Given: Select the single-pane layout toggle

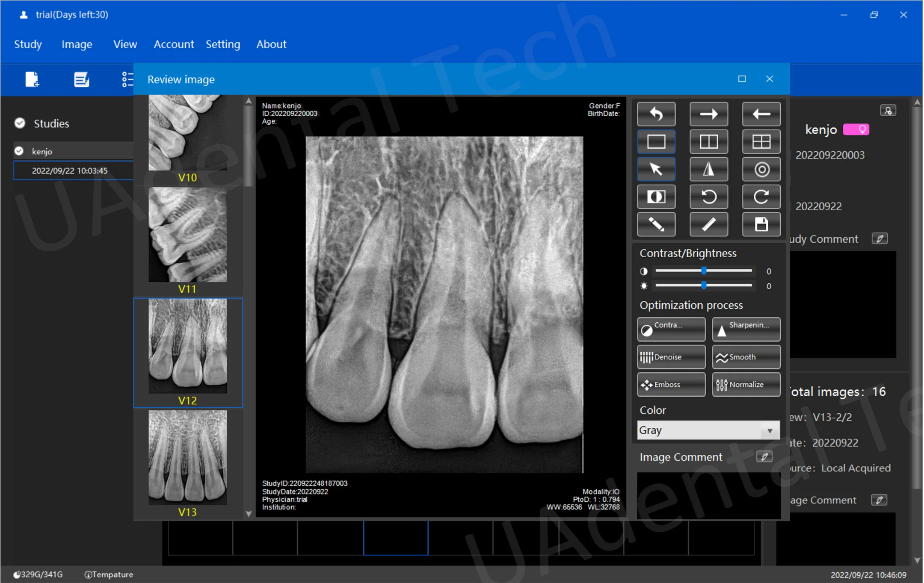Looking at the screenshot, I should pyautogui.click(x=656, y=141).
